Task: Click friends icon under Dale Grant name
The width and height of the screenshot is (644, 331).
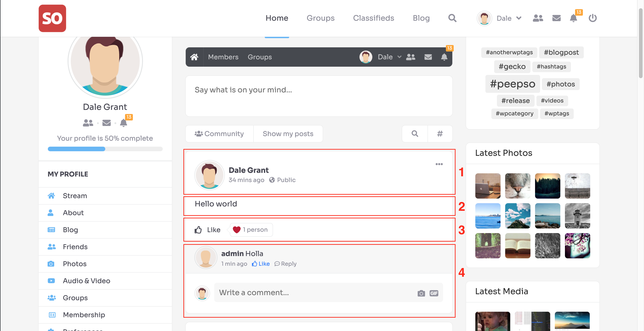Action: (x=88, y=123)
